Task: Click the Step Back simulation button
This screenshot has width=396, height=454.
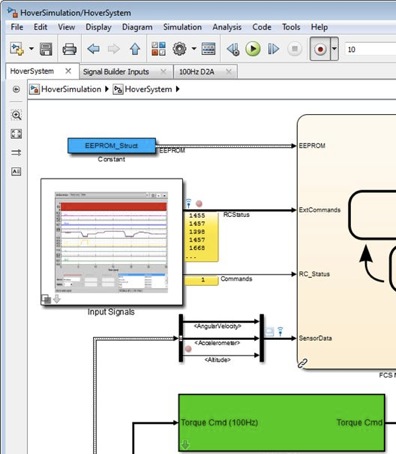Action: point(233,49)
